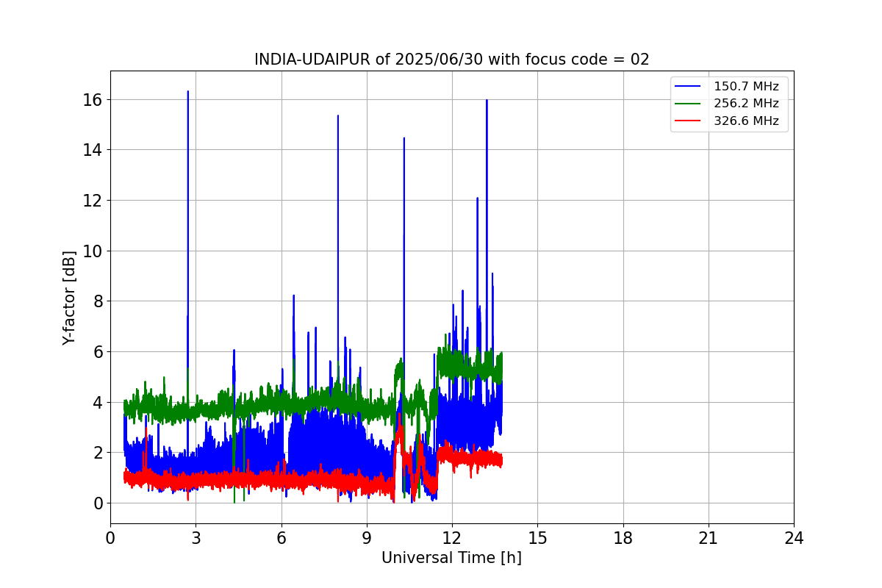This screenshot has height=588, width=882.
Task: Click x-axis tick label 3
Action: click(196, 538)
